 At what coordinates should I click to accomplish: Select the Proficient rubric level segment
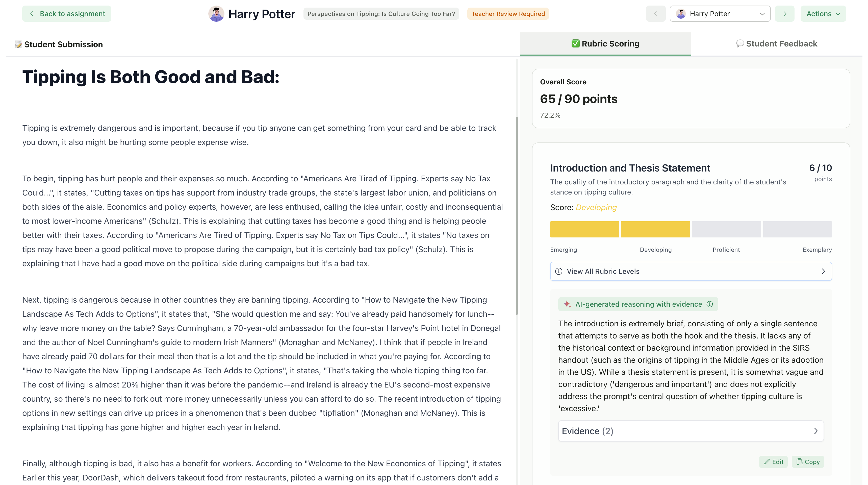726,229
